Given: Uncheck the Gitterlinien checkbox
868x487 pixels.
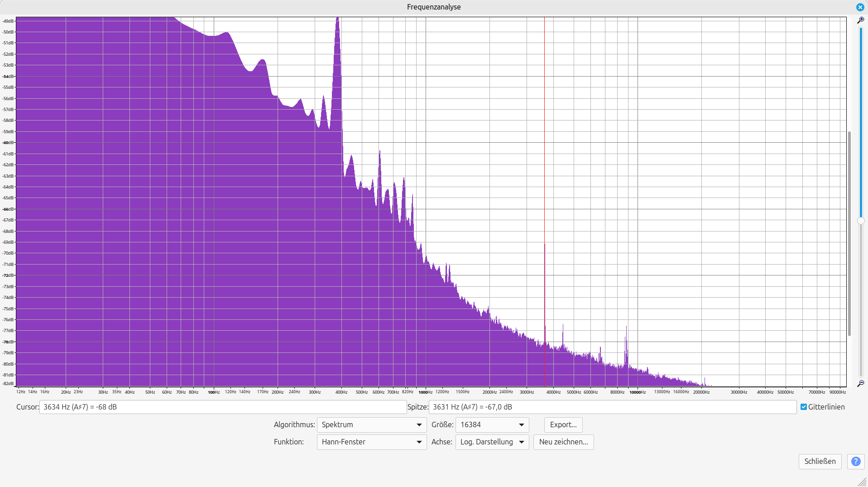Looking at the screenshot, I should pos(804,407).
